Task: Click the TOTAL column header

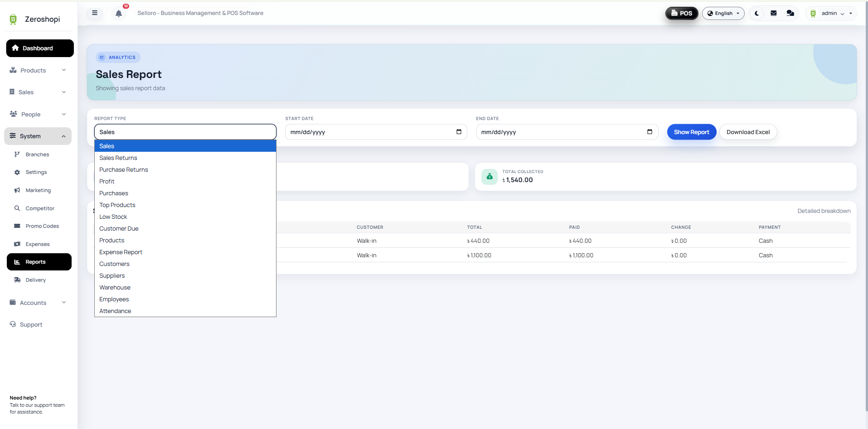Action: (475, 227)
